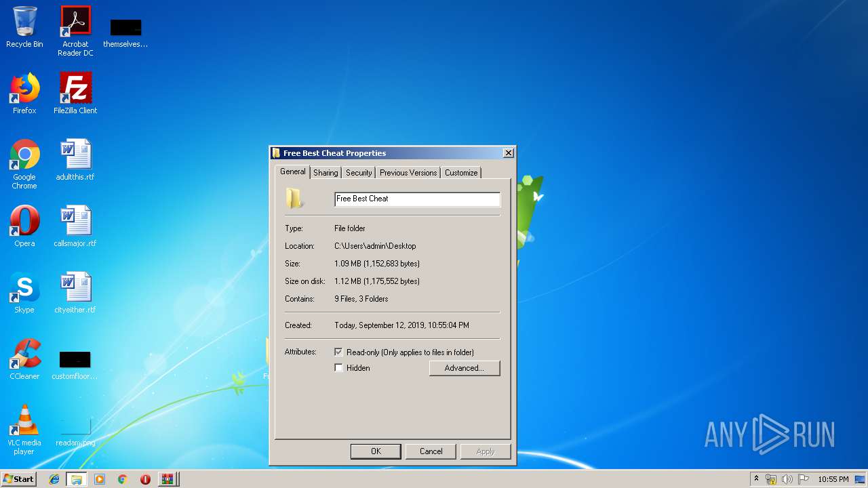Click the Apply button
Image resolution: width=868 pixels, height=488 pixels.
click(x=486, y=451)
